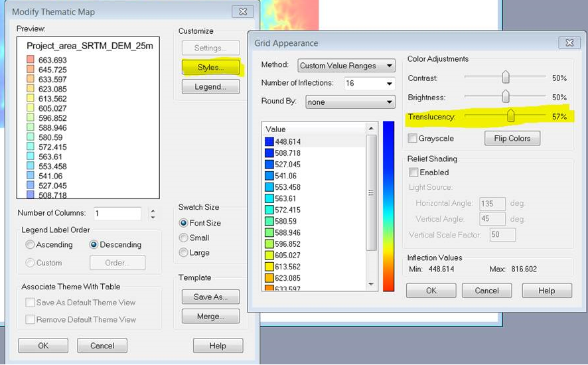Image resolution: width=588 pixels, height=365 pixels.
Task: Decrease Number of Columns stepper down arrow
Action: [x=153, y=217]
